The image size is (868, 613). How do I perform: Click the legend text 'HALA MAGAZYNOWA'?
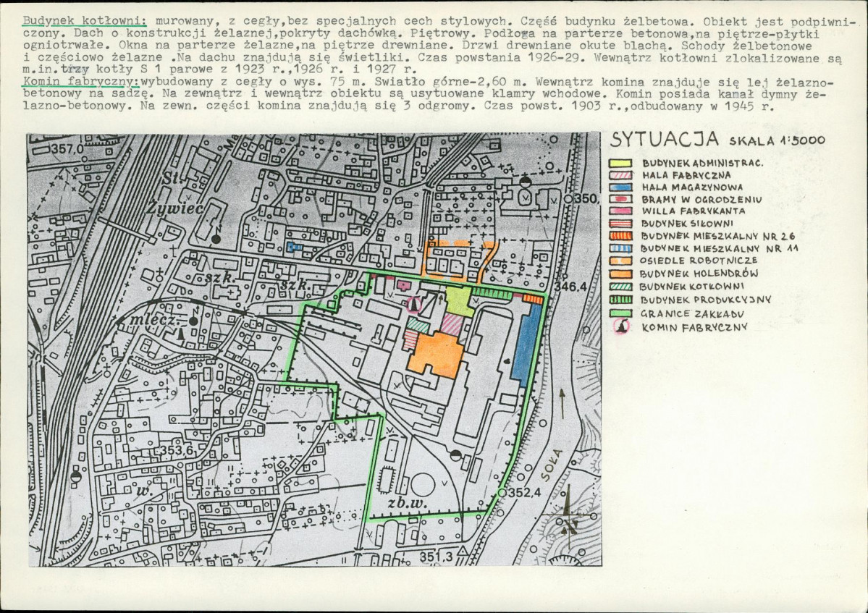(692, 187)
